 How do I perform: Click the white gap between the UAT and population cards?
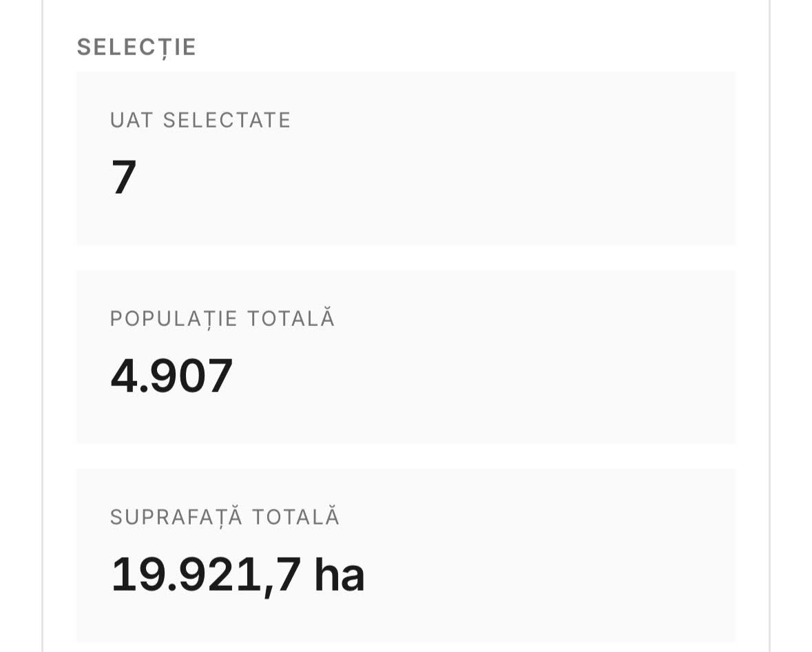click(406, 258)
